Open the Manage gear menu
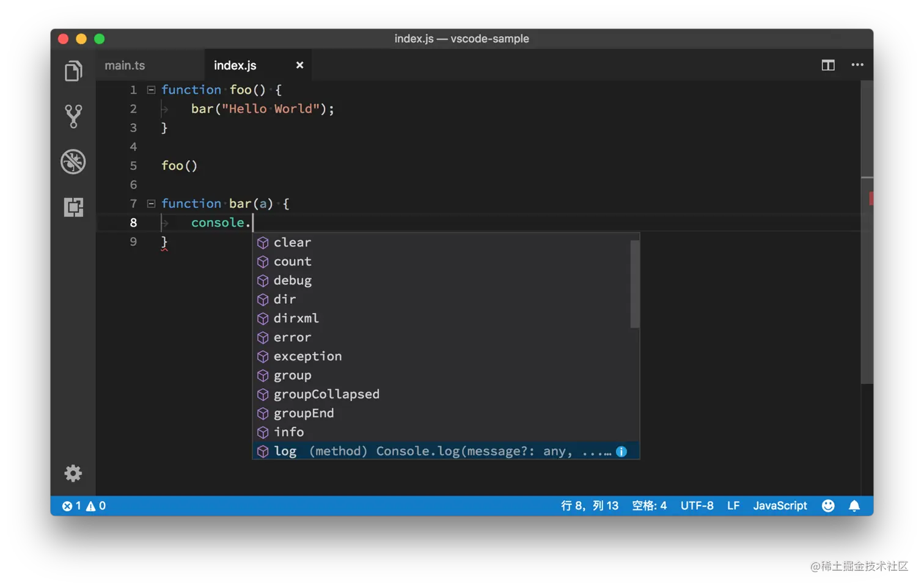924x588 pixels. (x=73, y=473)
